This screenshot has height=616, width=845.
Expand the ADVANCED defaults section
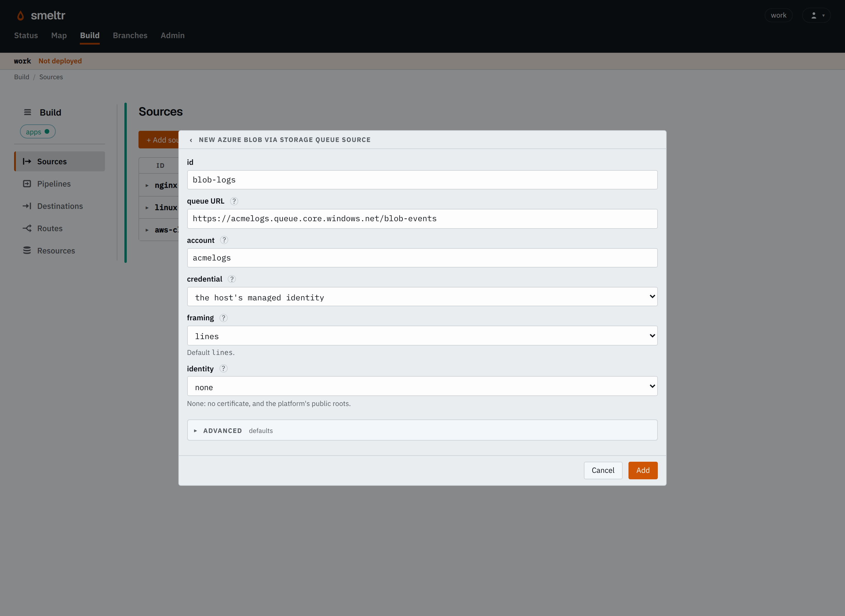422,430
